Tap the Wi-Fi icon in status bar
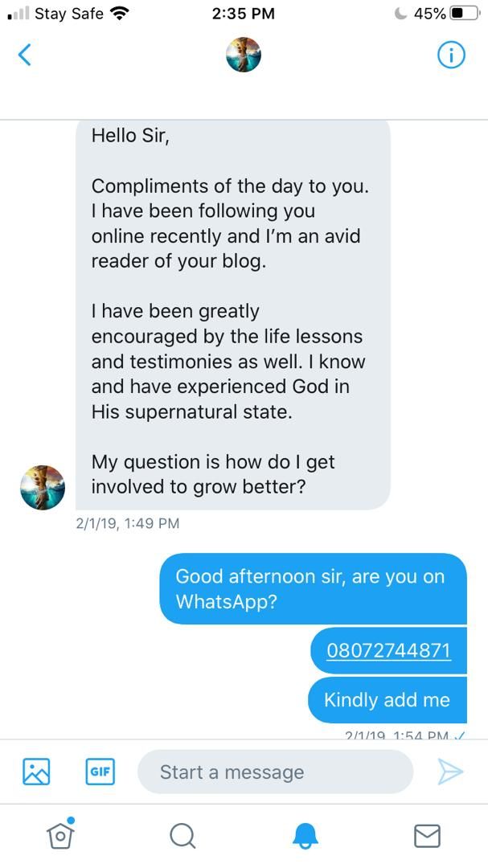The width and height of the screenshot is (488, 868). point(117,14)
